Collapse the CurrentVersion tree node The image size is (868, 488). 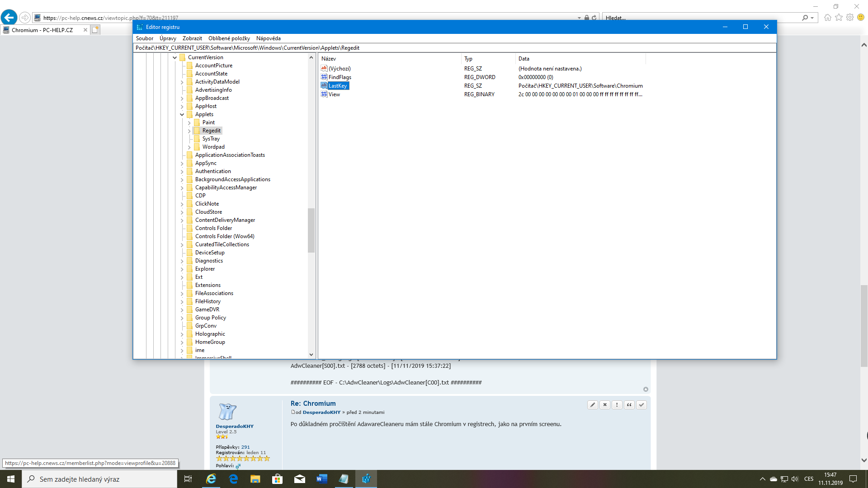pos(175,58)
